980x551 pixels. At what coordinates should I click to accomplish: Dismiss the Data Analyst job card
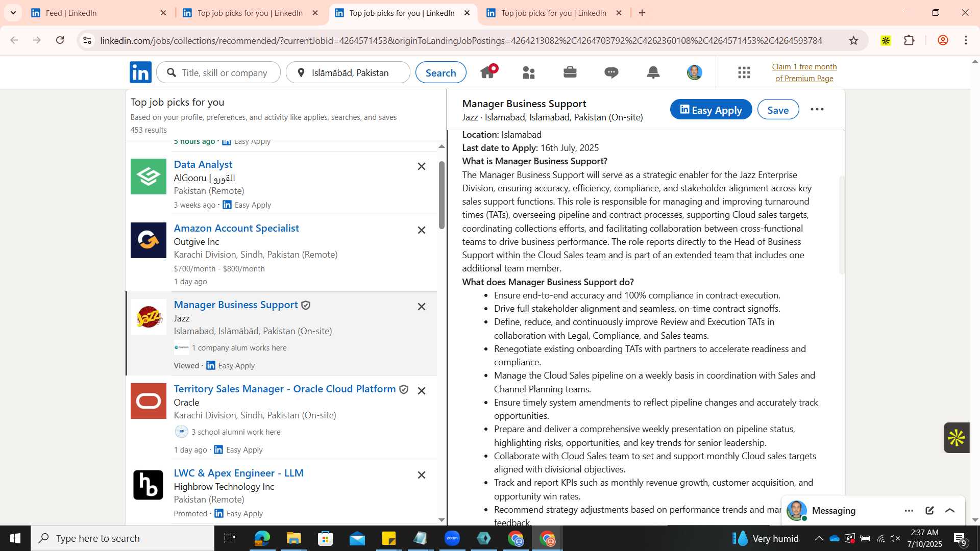tap(422, 166)
